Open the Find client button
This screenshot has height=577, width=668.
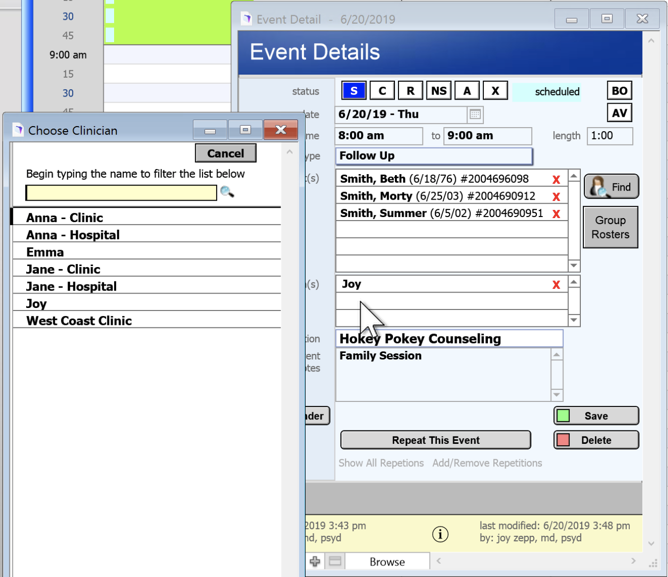(x=610, y=187)
